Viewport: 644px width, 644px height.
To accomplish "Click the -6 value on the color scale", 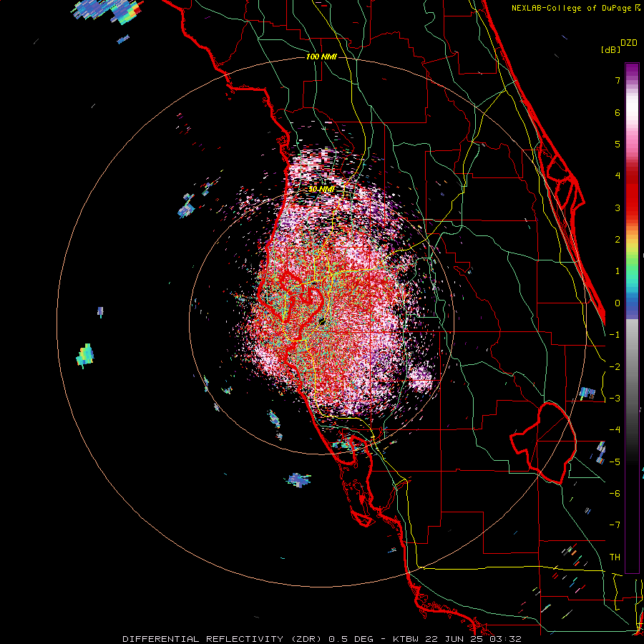I will click(615, 494).
